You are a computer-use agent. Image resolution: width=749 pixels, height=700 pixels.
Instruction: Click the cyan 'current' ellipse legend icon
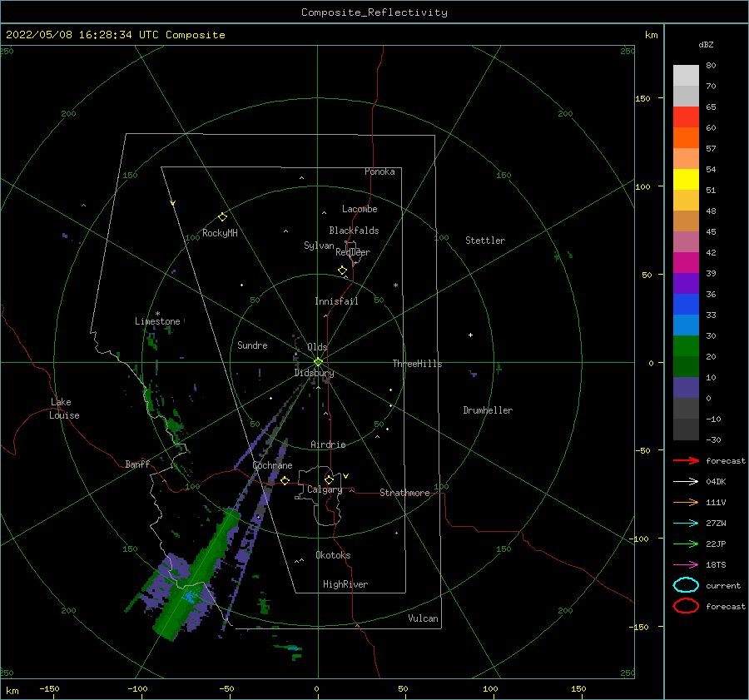click(686, 585)
